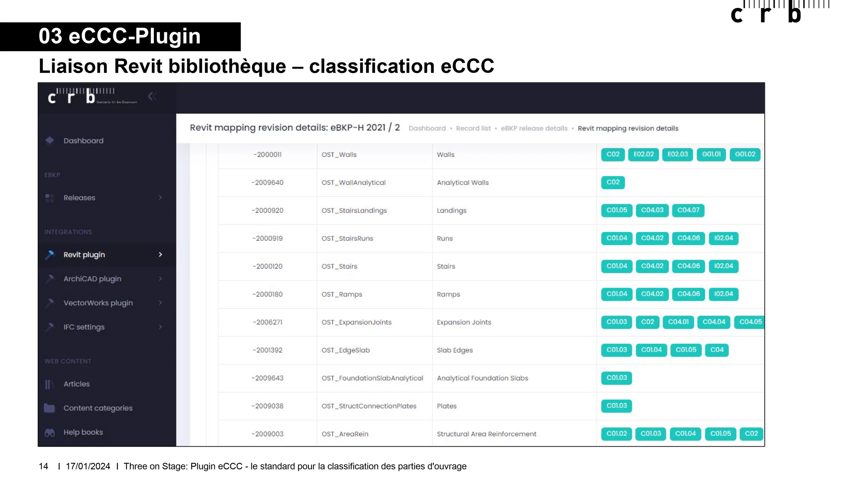This screenshot has height=488, width=868.
Task: Expand the IFC settings chevron
Action: point(160,327)
